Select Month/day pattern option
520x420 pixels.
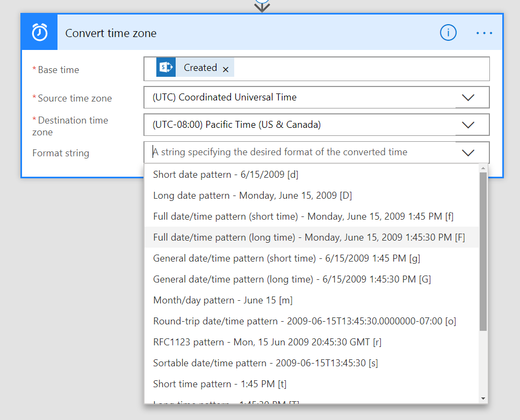(222, 300)
